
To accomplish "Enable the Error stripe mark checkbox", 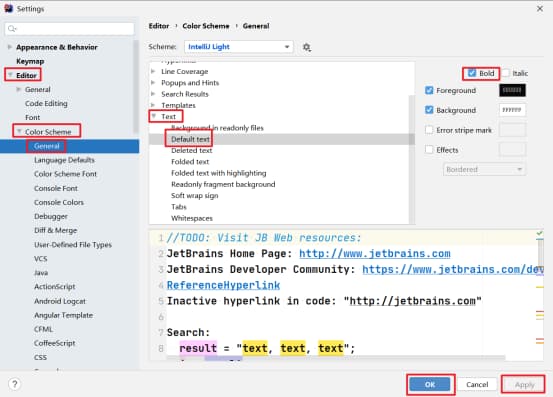I will [x=429, y=130].
